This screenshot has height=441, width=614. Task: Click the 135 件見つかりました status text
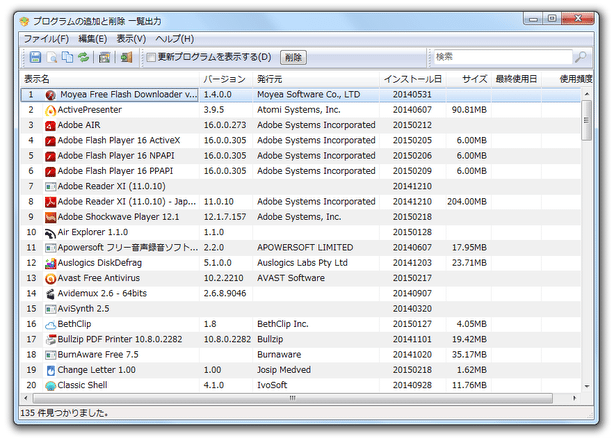point(64,413)
